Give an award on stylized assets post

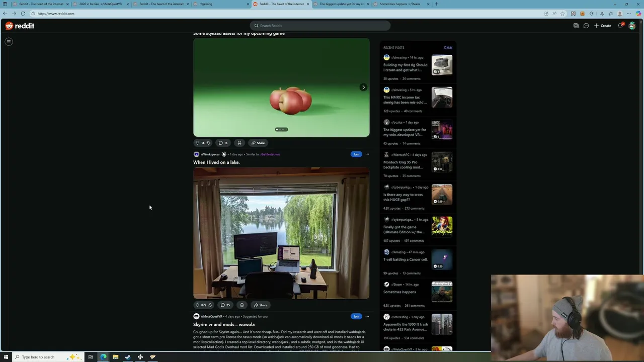pos(239,143)
